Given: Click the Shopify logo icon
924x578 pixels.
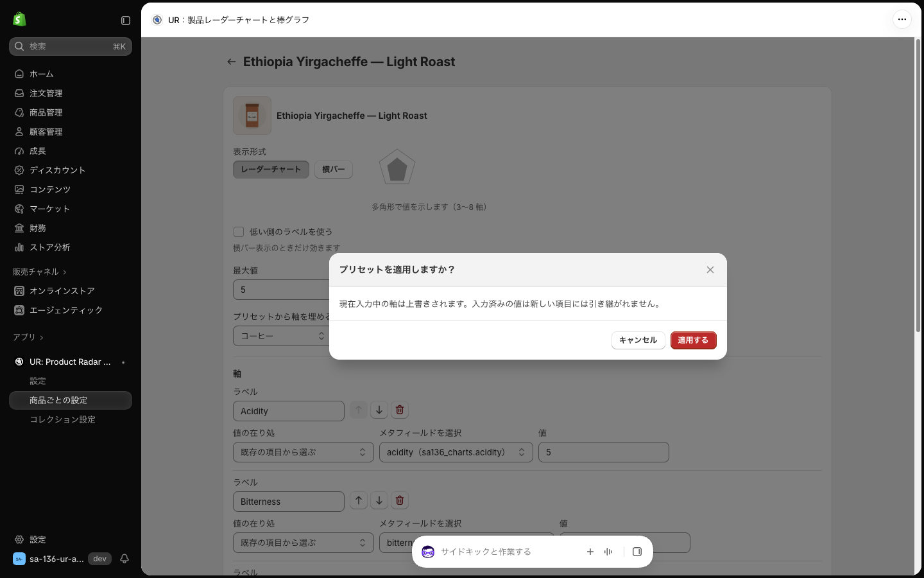Looking at the screenshot, I should coord(19,19).
